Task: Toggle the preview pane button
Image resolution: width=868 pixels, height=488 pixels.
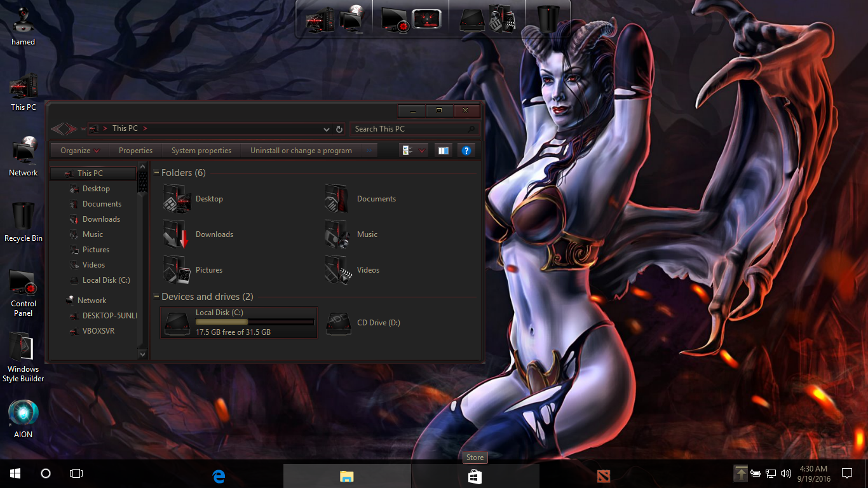Action: (443, 151)
